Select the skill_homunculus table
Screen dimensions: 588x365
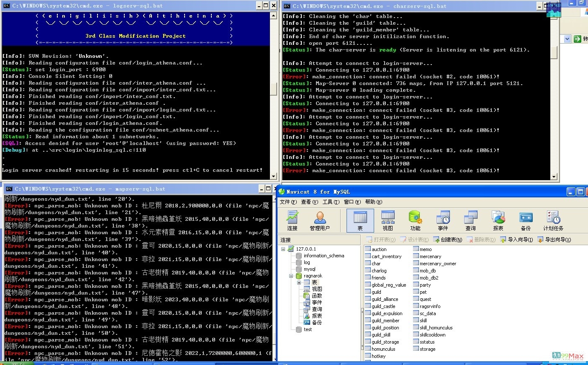433,328
